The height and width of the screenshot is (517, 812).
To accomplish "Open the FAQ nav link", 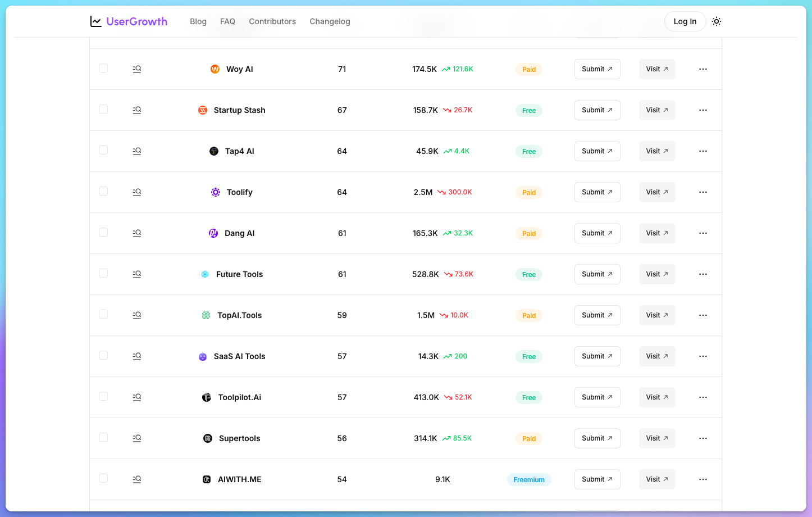I will pos(227,21).
